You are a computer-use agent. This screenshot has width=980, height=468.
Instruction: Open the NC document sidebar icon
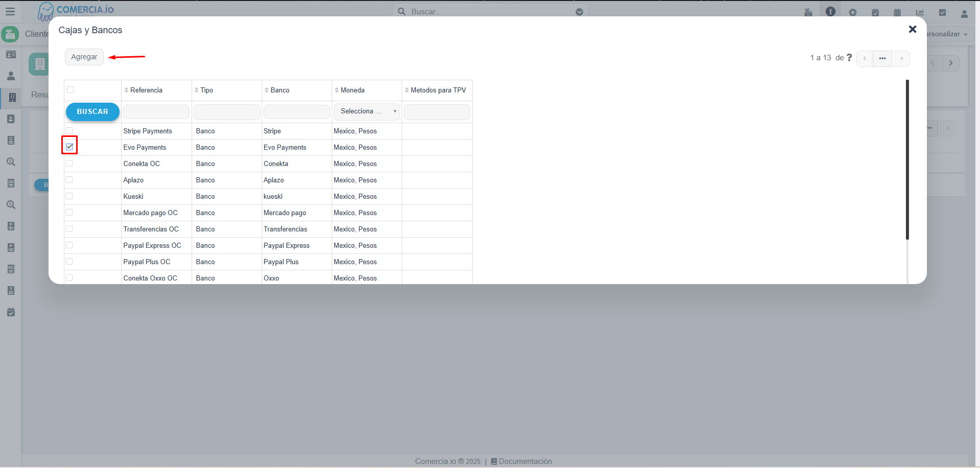[11, 269]
